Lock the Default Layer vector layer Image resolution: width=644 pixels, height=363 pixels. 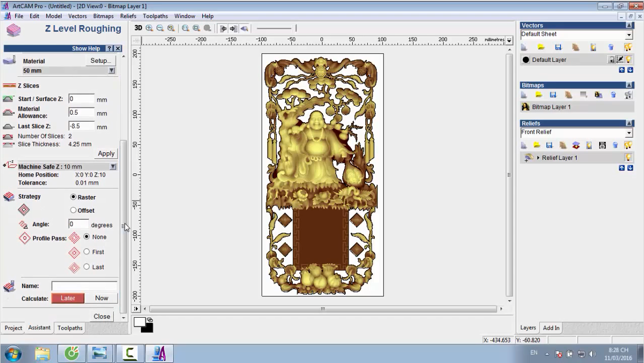click(611, 60)
